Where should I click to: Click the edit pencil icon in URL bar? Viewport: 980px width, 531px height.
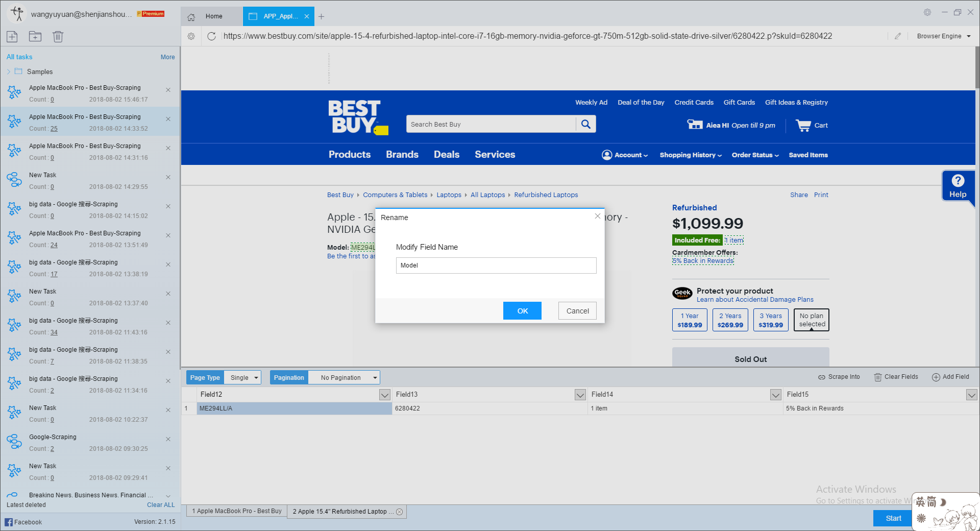[x=898, y=36]
